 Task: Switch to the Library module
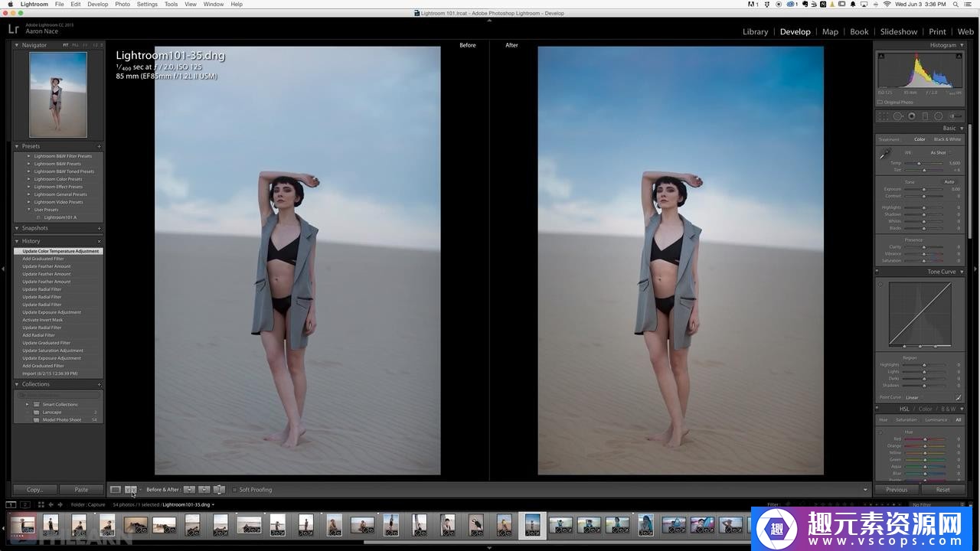755,31
